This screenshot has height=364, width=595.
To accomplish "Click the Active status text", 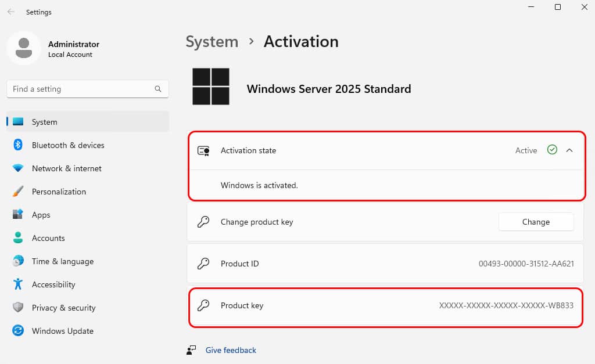I will tap(526, 150).
